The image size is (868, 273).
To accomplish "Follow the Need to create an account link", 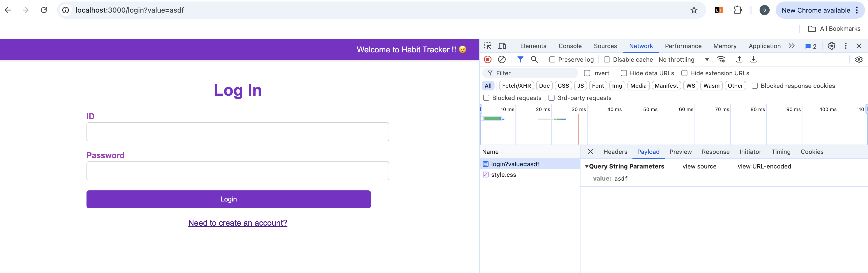I will click(238, 223).
